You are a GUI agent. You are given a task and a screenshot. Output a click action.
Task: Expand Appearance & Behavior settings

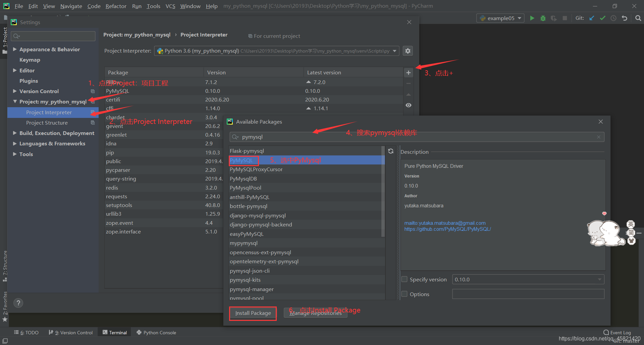point(15,49)
